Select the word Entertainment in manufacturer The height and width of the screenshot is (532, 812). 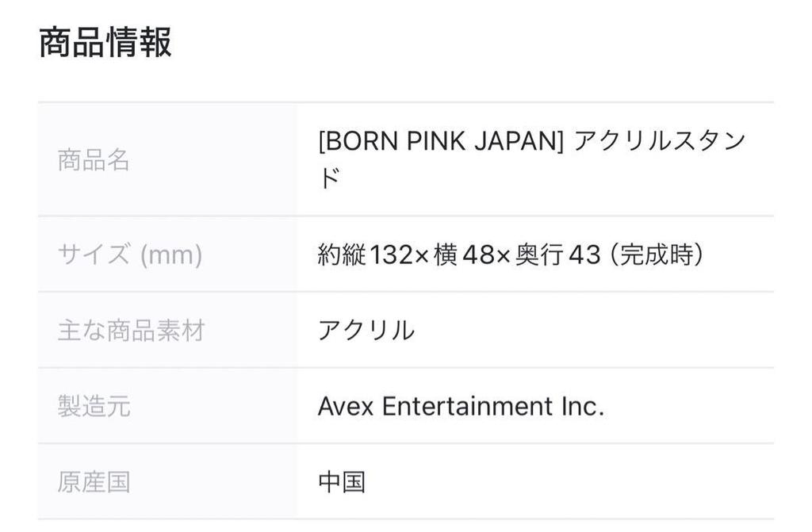[x=467, y=407]
